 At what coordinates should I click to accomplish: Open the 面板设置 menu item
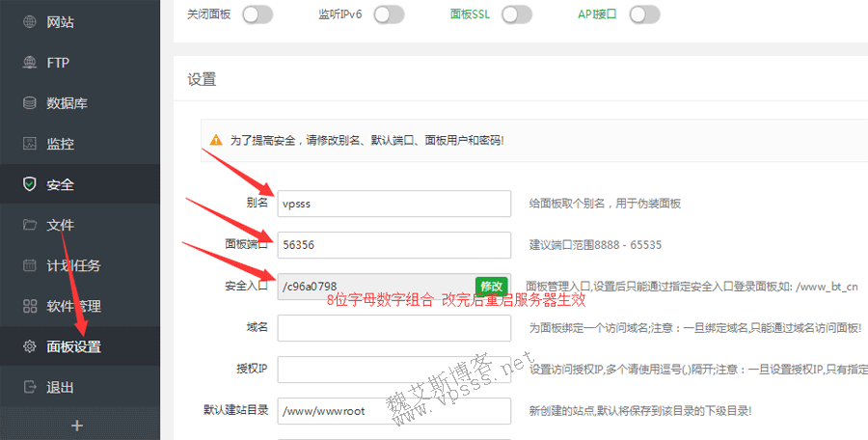click(73, 346)
